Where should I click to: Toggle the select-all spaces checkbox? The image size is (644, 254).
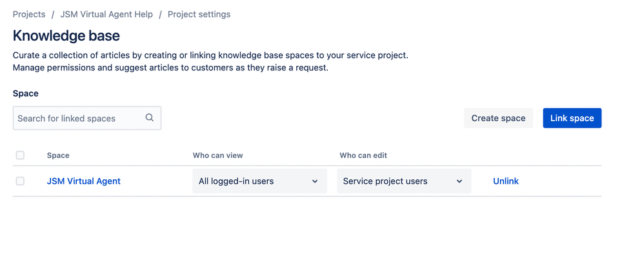(20, 155)
